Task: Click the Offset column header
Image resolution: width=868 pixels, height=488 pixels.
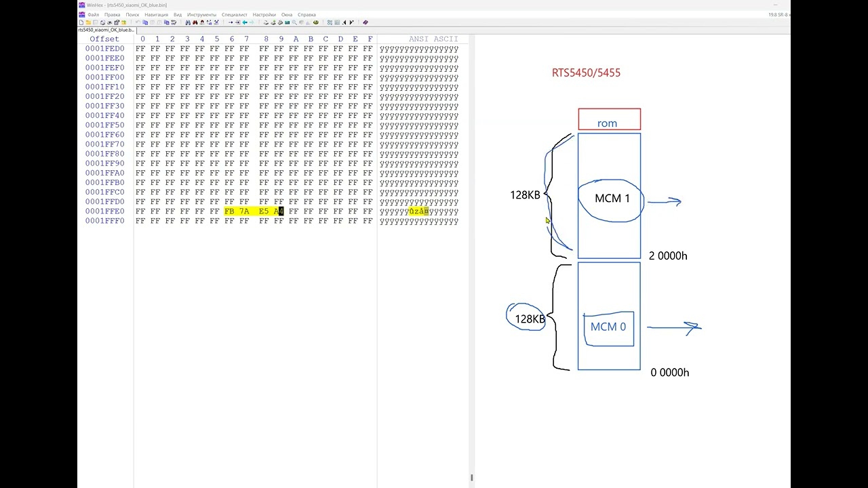Action: click(x=104, y=39)
